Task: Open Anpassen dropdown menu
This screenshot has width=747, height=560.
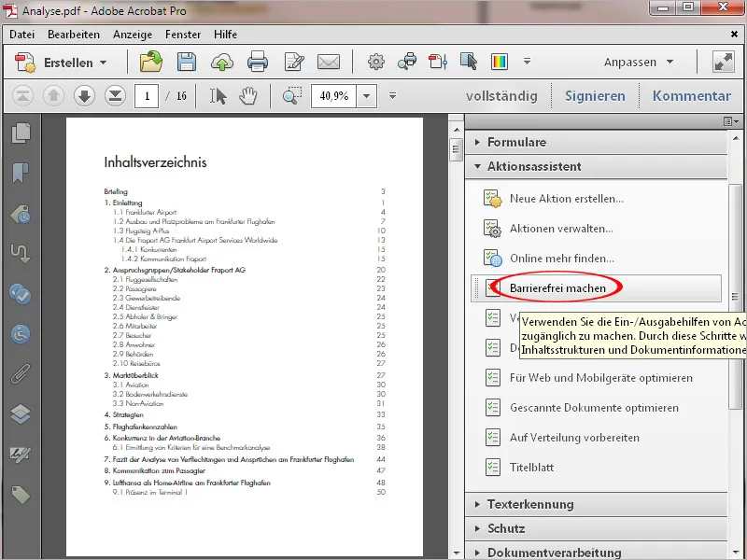Action: 639,63
